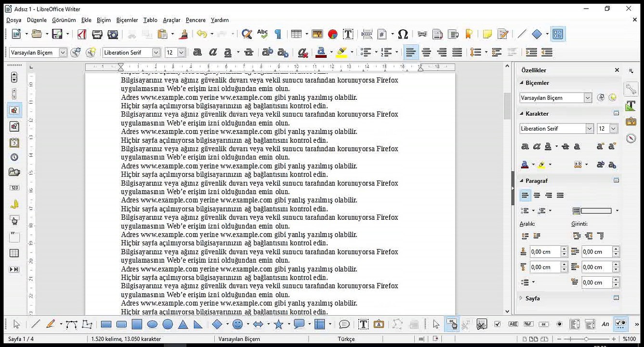Insert chart icon
644x347 pixels.
point(332,34)
